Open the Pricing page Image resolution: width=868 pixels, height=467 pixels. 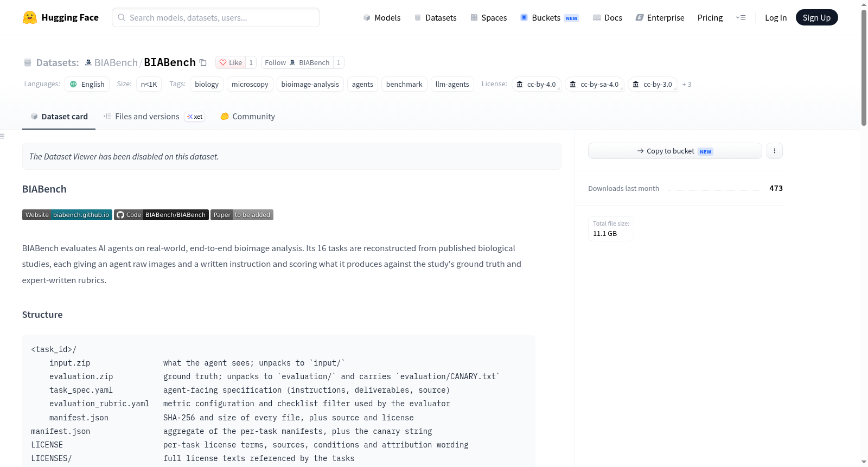click(710, 17)
